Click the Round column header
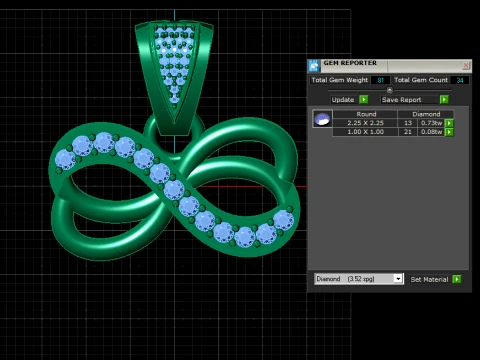The image size is (480, 360). click(366, 114)
